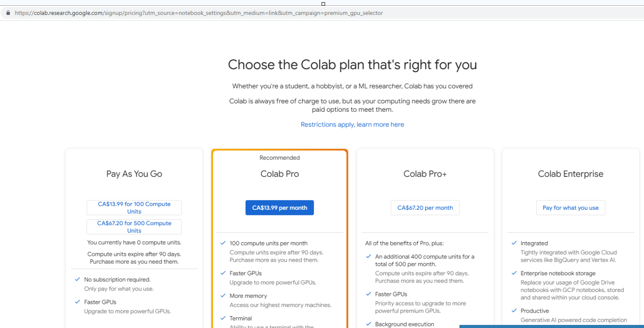Click the checkmark beside "Background execution"
The width and height of the screenshot is (644, 328).
369,324
